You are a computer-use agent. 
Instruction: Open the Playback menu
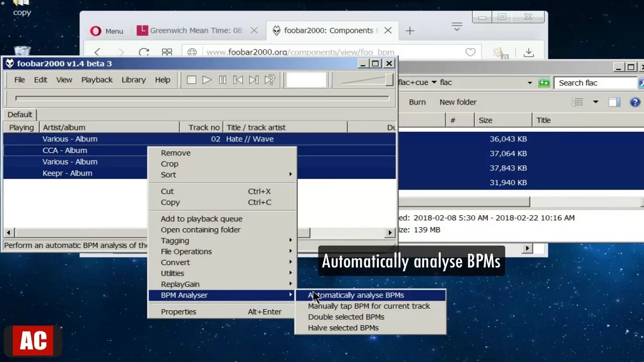point(97,80)
